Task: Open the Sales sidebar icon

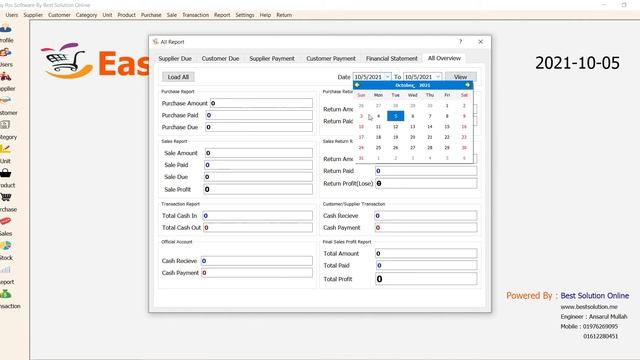Action: pos(5,221)
